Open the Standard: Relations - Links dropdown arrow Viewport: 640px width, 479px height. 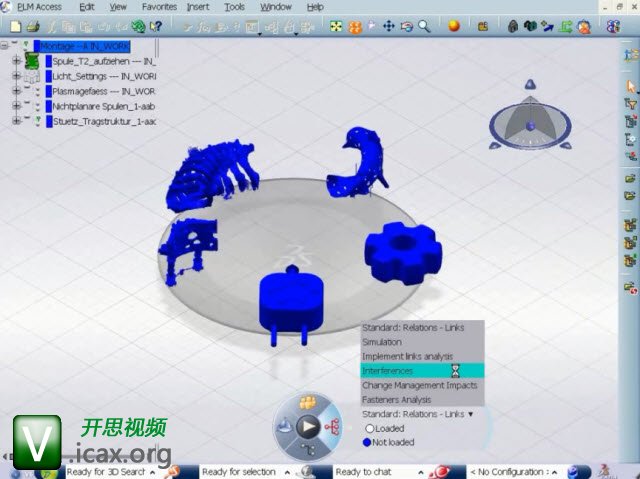(x=471, y=414)
